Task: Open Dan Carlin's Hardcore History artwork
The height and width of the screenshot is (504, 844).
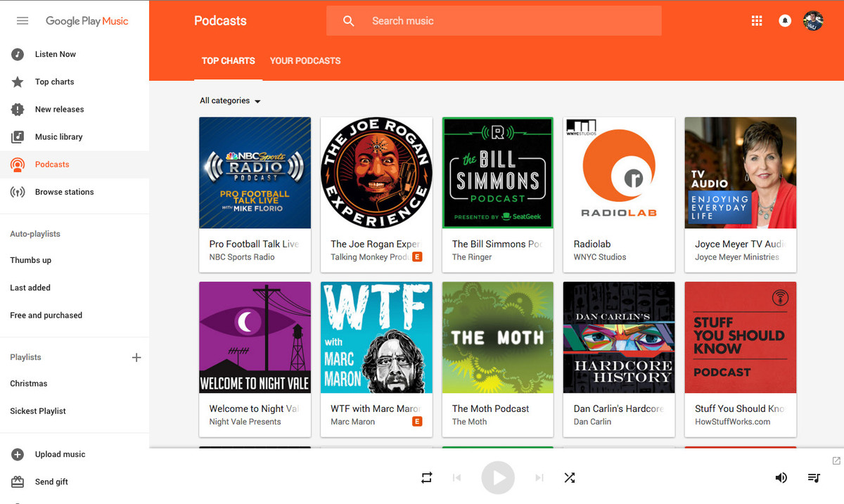Action: [x=619, y=337]
